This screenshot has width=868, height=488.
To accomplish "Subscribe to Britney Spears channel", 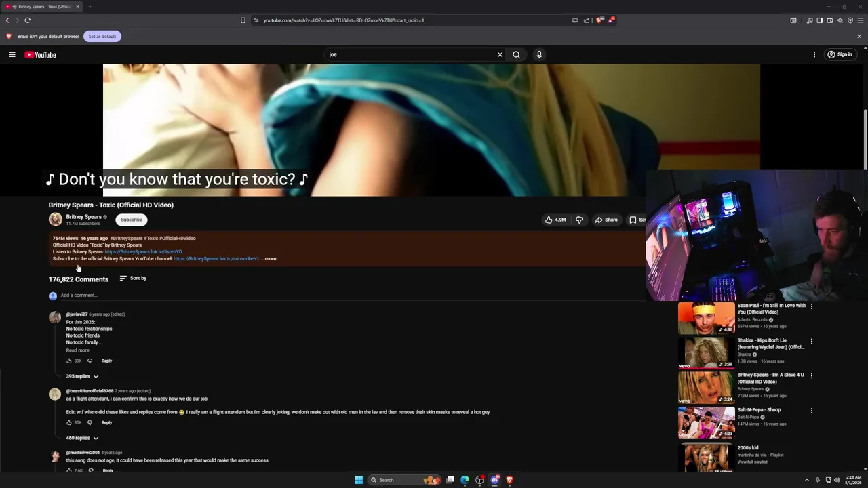I will click(x=132, y=220).
